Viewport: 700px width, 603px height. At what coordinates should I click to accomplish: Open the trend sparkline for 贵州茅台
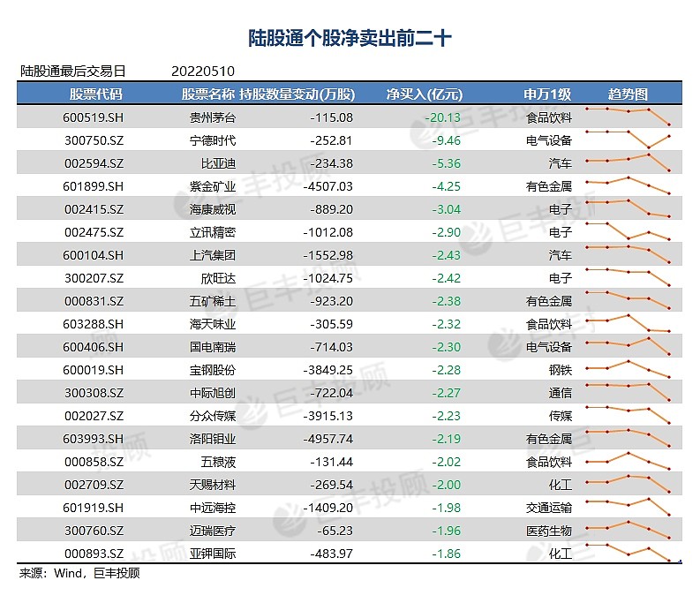(x=628, y=117)
